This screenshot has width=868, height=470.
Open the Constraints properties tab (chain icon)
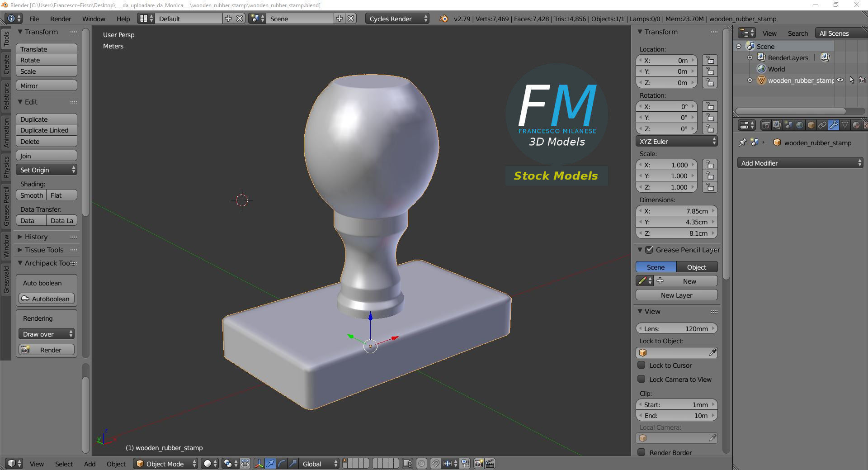click(x=822, y=125)
